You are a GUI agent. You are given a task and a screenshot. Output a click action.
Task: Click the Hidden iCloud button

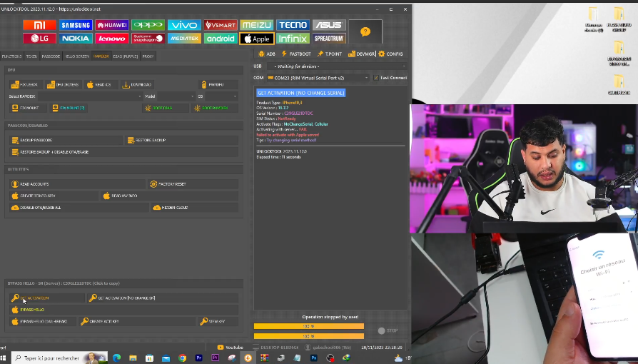(195, 208)
